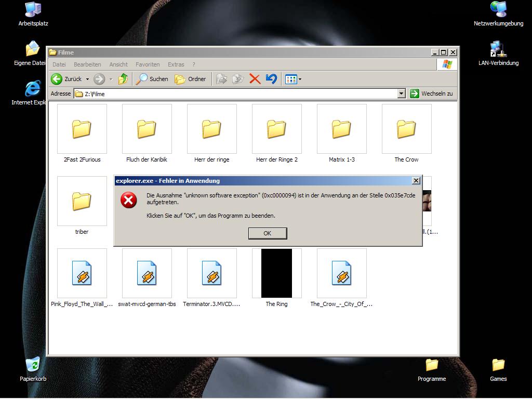Select the Netzwerkumgebung desktop icon
Image resolution: width=532 pixels, height=399 pixels.
498,10
